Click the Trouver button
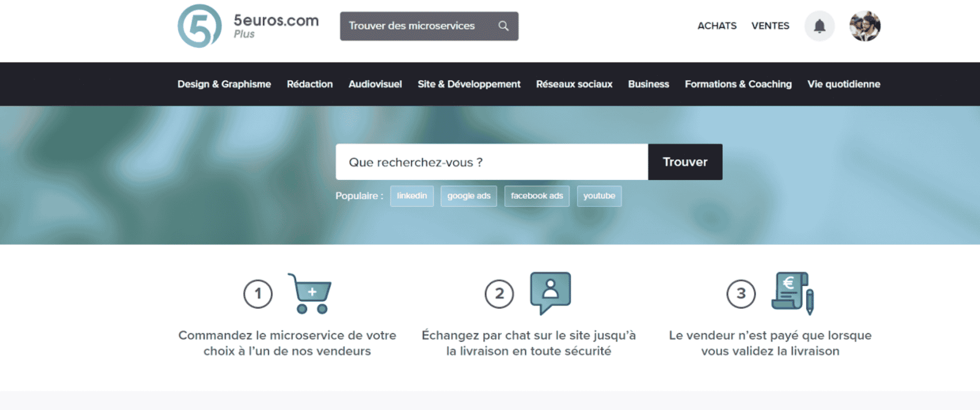 coord(685,162)
